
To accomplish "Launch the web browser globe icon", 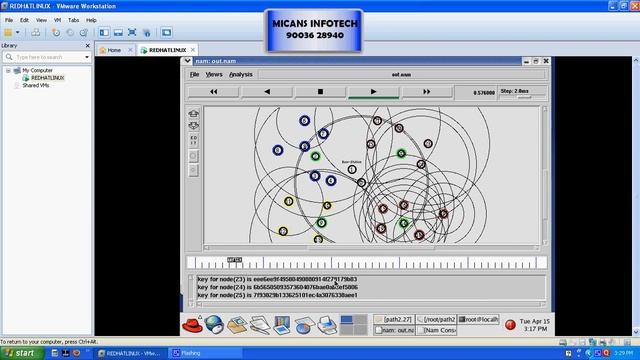I will pos(214,325).
